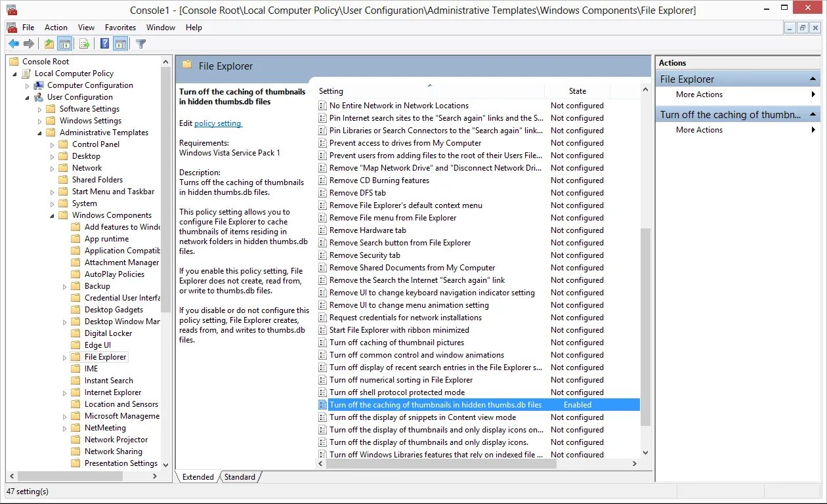Collapse the Administrative Templates node
The height and width of the screenshot is (504, 827).
pos(40,133)
